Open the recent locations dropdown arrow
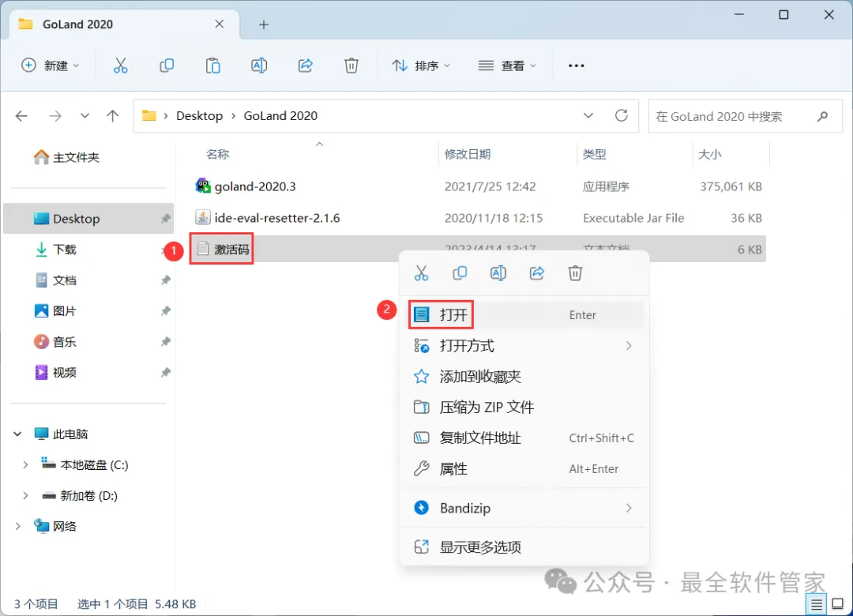The height and width of the screenshot is (616, 853). 85,116
